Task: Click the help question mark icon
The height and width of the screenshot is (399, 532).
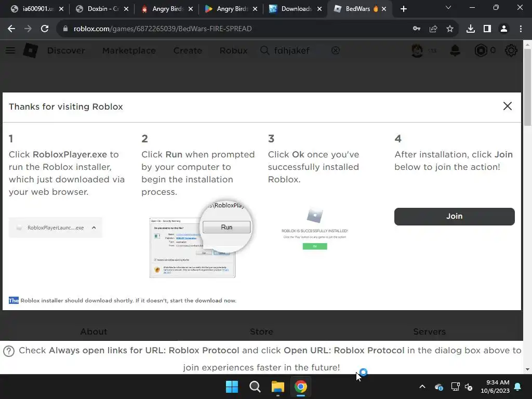Action: tap(9, 351)
